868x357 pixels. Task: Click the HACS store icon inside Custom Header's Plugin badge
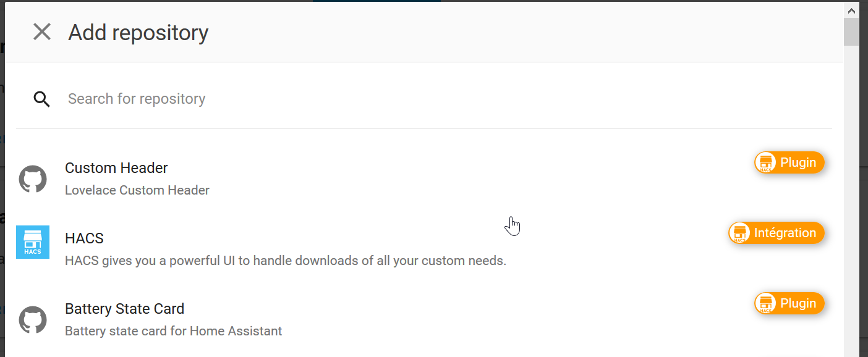click(767, 162)
